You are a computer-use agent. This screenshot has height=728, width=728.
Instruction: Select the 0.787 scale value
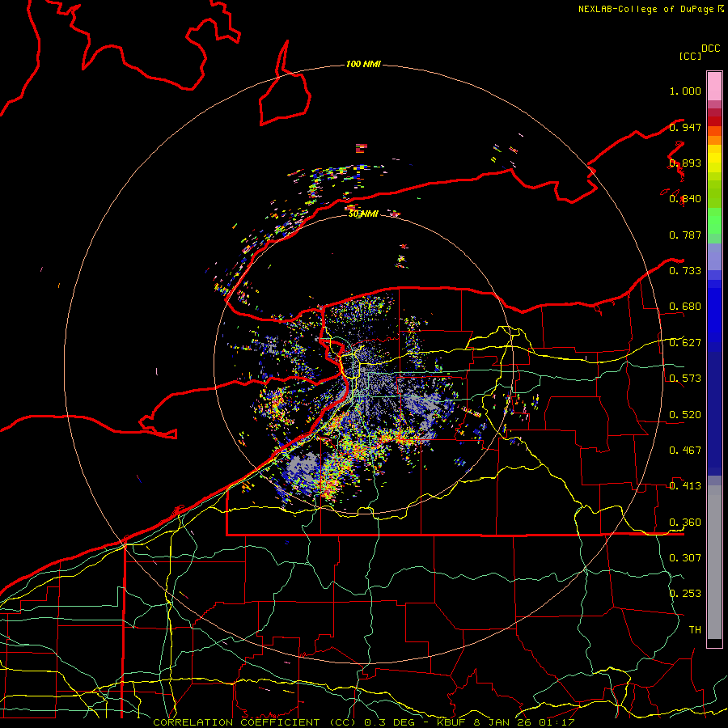click(x=685, y=235)
